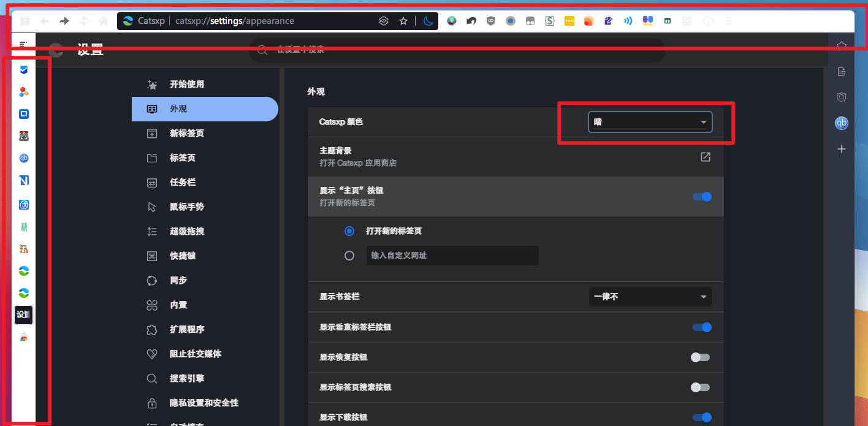Toggle the vertical tab list icon
This screenshot has height=426, width=868.
click(23, 45)
